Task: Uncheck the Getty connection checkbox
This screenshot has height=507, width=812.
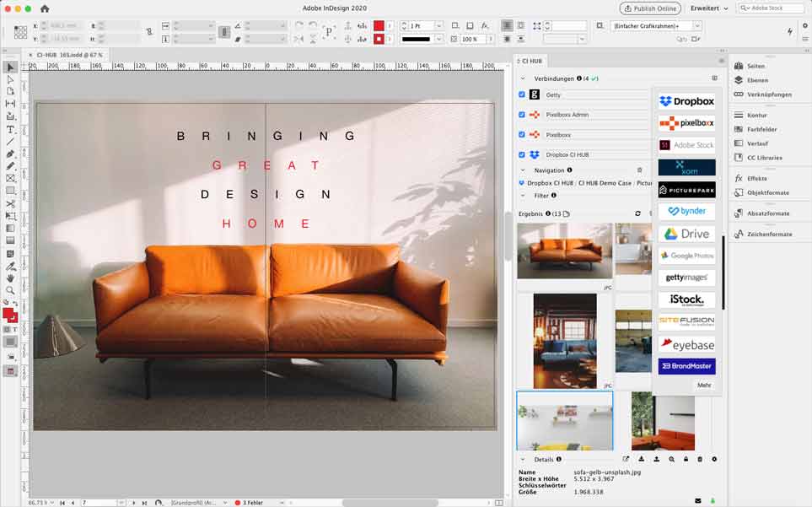Action: [522, 94]
